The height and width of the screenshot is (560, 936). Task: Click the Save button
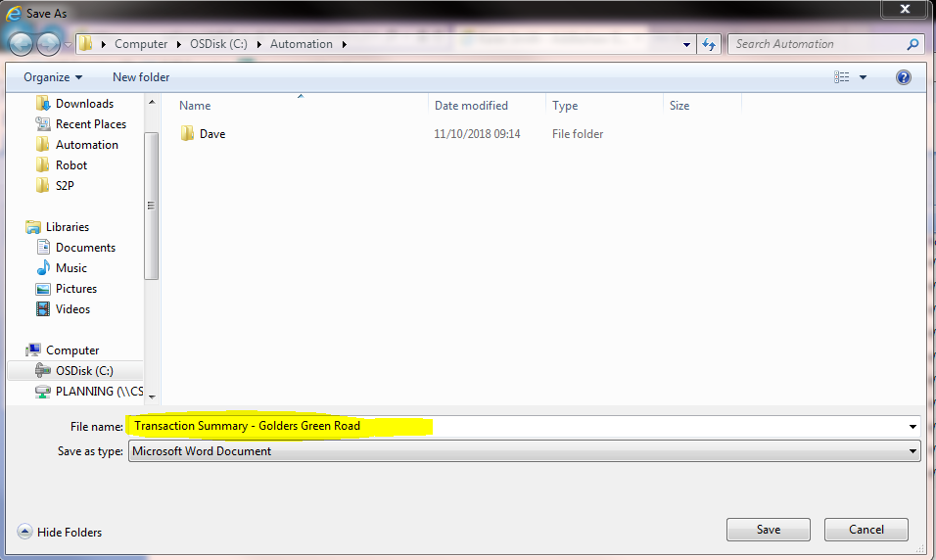point(769,530)
